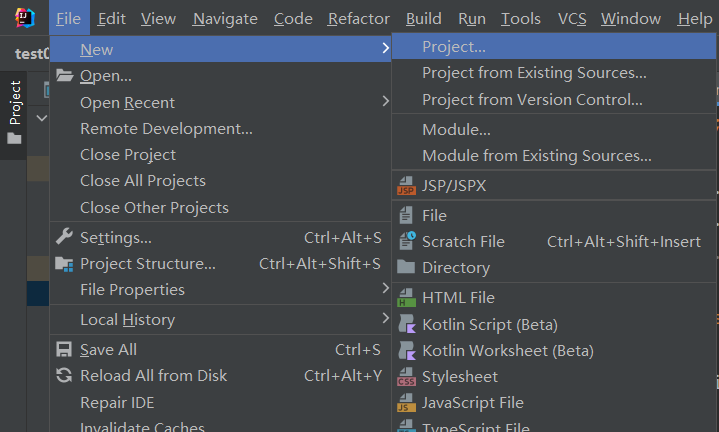719x432 pixels.
Task: Open the Refactor menu
Action: [358, 18]
